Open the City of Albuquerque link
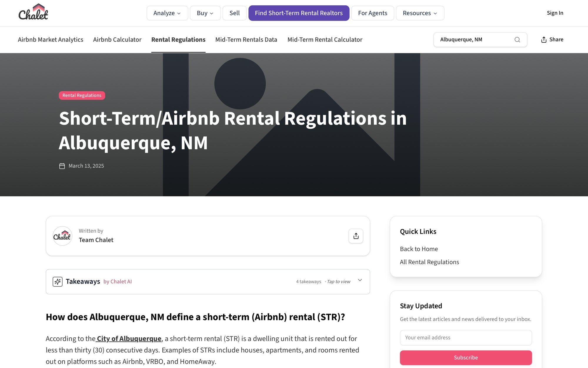Image resolution: width=588 pixels, height=368 pixels. (x=128, y=339)
